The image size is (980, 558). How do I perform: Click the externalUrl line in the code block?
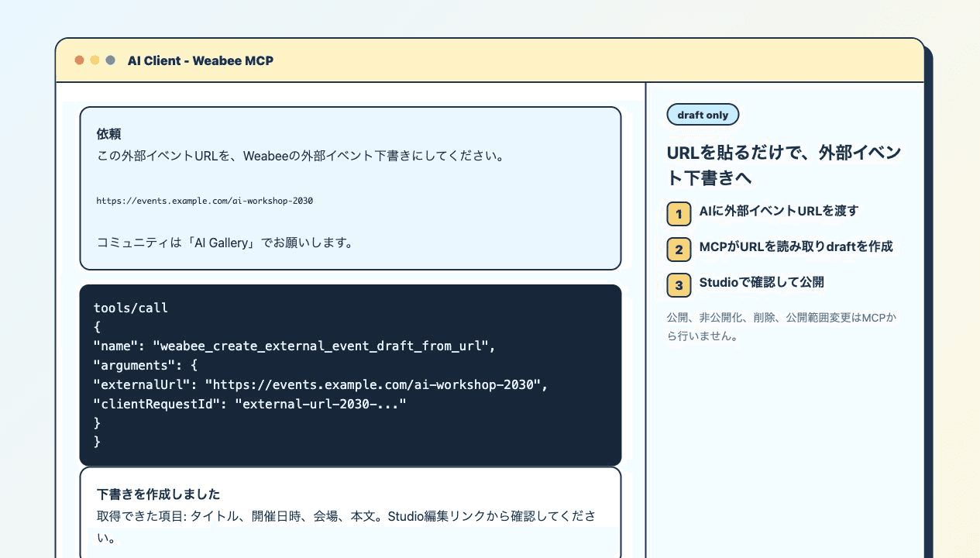[321, 384]
